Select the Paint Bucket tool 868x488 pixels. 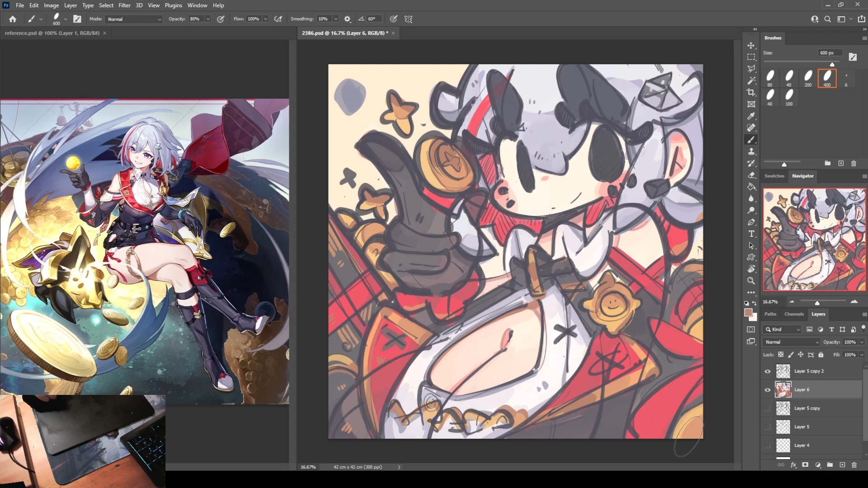(x=751, y=187)
